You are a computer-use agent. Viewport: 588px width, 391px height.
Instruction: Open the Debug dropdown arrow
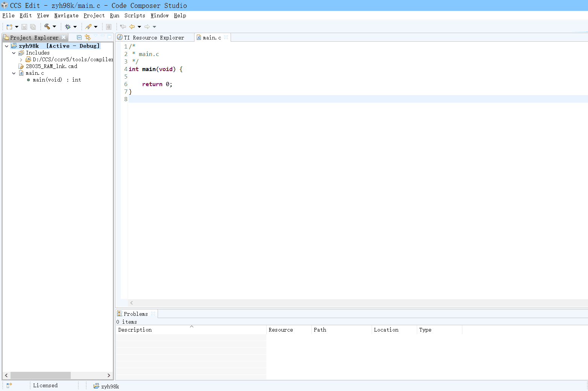(75, 27)
